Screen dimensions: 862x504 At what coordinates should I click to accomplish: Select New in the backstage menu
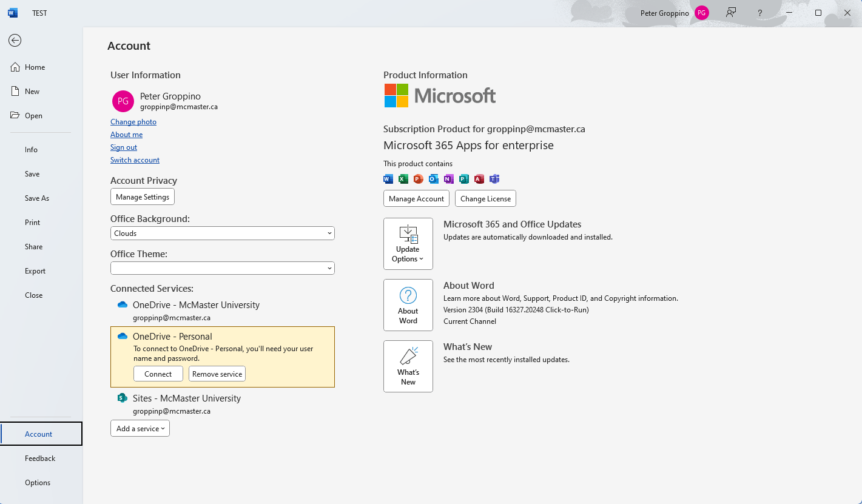(x=41, y=92)
